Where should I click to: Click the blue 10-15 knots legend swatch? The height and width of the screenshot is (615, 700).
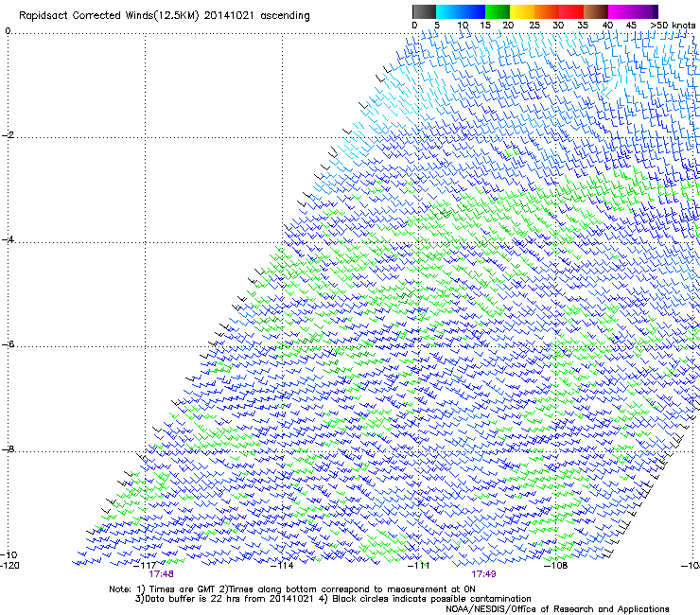473,11
